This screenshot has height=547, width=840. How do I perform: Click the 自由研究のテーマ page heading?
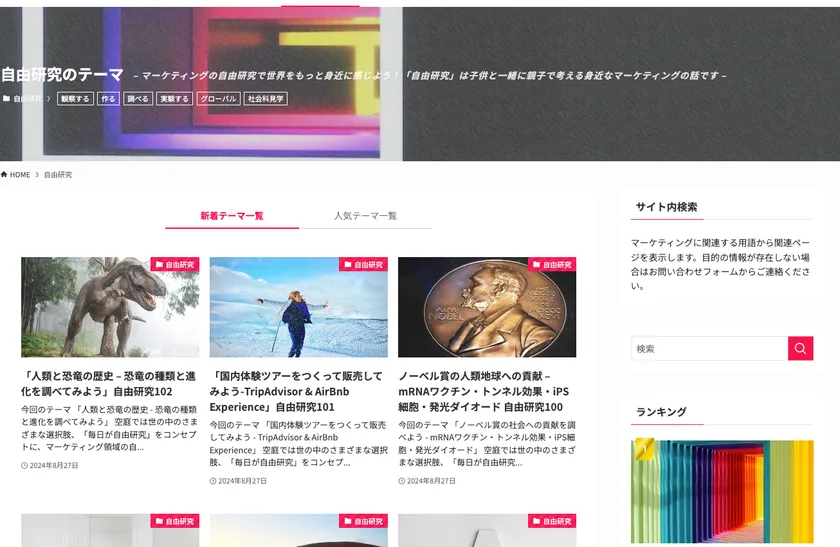tap(62, 74)
